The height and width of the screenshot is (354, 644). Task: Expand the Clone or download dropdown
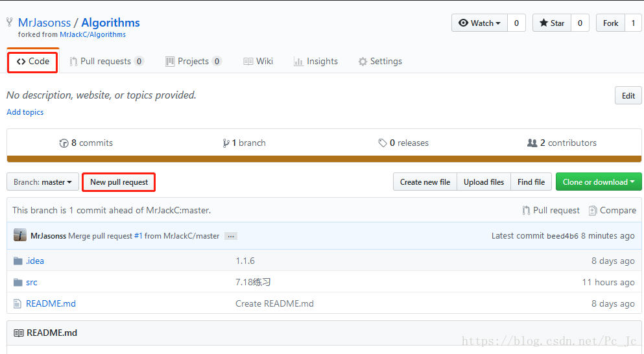pos(599,182)
